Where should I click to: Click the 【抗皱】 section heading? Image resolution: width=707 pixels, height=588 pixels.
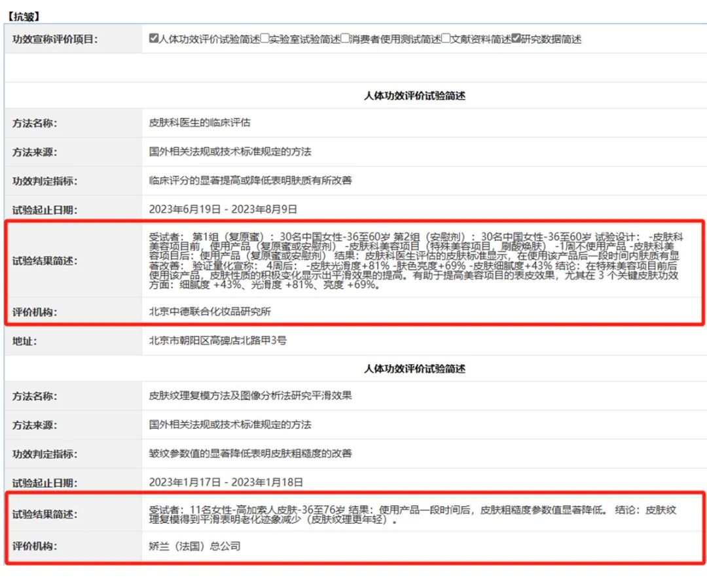[x=24, y=15]
